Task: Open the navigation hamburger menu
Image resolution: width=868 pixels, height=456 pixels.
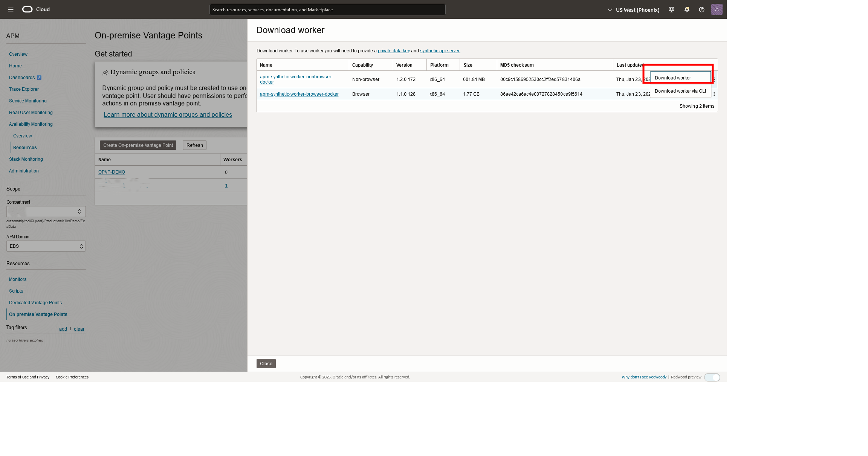Action: pyautogui.click(x=10, y=9)
